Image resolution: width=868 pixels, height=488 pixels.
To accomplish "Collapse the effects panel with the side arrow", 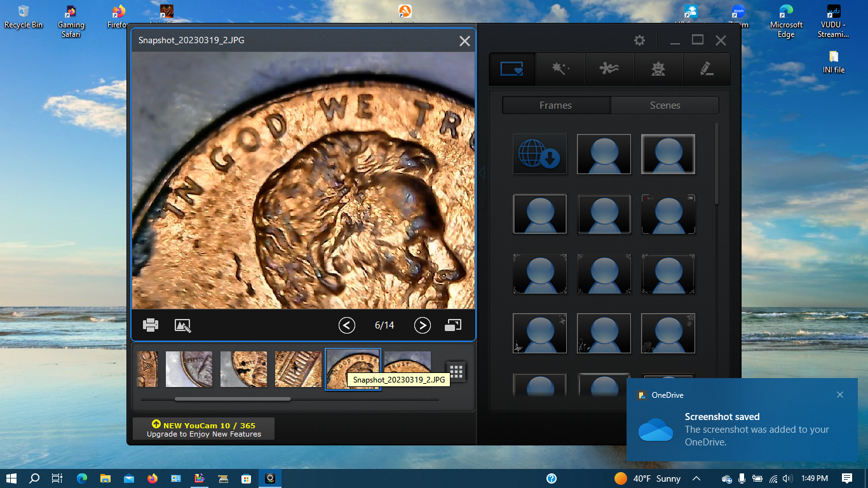I will pos(482,173).
